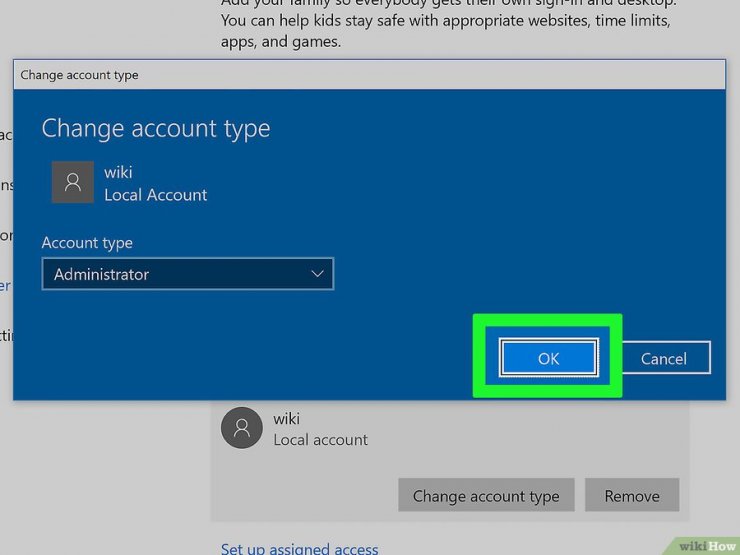
Task: Click the 'wiki' name in the Settings window
Action: pos(286,419)
